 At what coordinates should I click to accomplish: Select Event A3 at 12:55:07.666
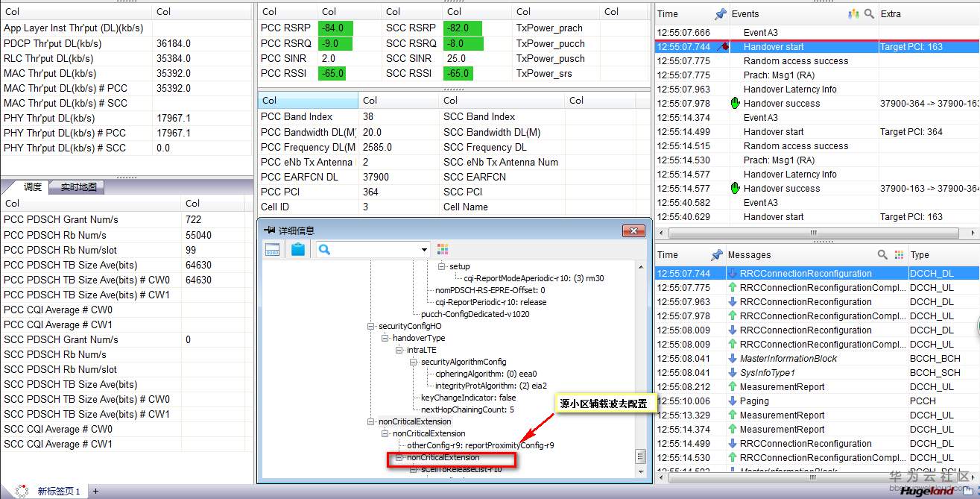(816, 33)
